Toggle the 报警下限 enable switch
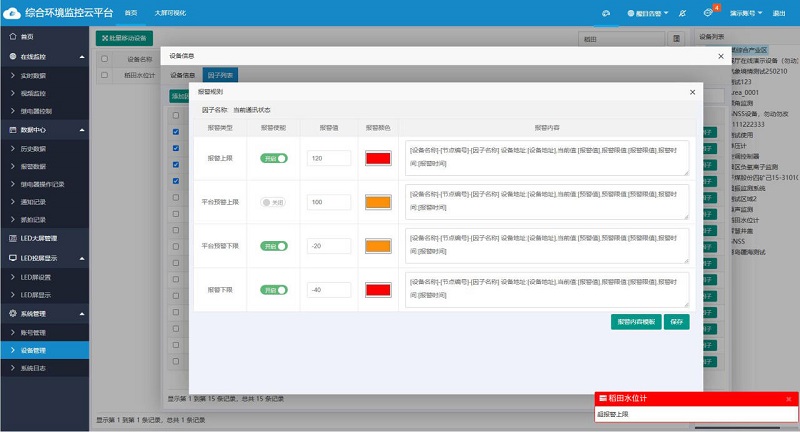The width and height of the screenshot is (800, 432). click(x=273, y=290)
